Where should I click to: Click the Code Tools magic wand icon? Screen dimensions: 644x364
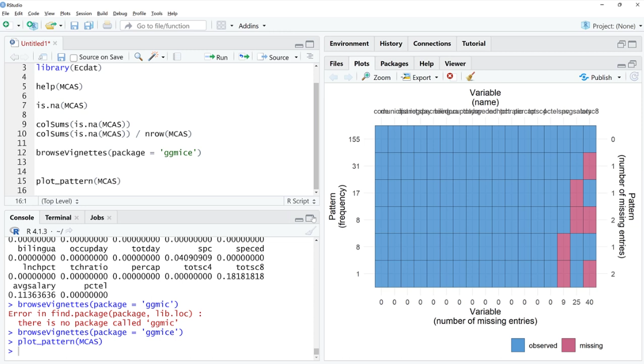tap(153, 57)
